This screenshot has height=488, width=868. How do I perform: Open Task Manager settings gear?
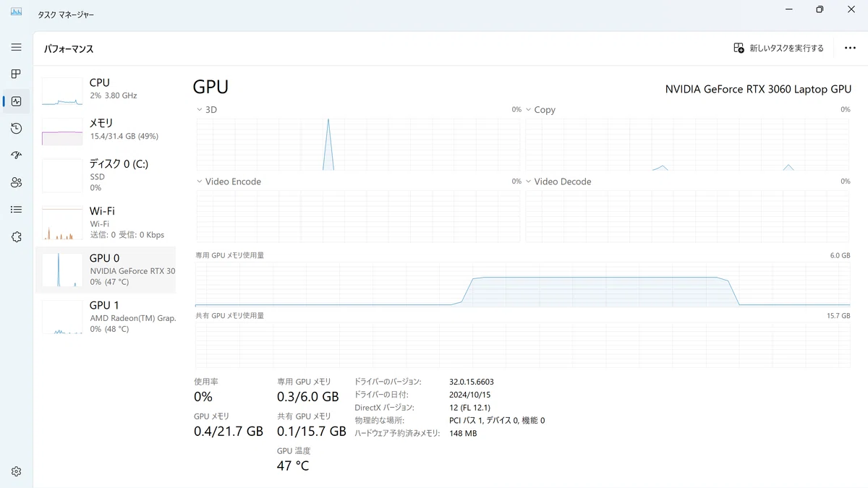[16, 471]
